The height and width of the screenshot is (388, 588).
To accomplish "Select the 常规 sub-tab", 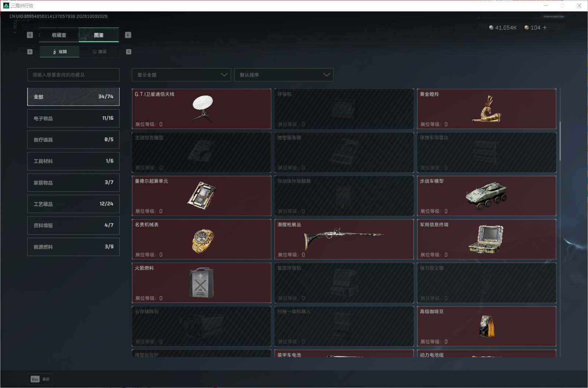I will [59, 52].
